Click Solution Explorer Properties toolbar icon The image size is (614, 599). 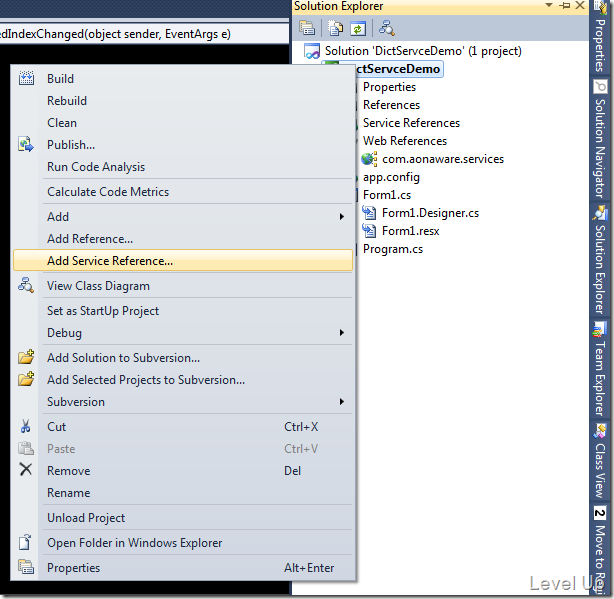pyautogui.click(x=307, y=28)
